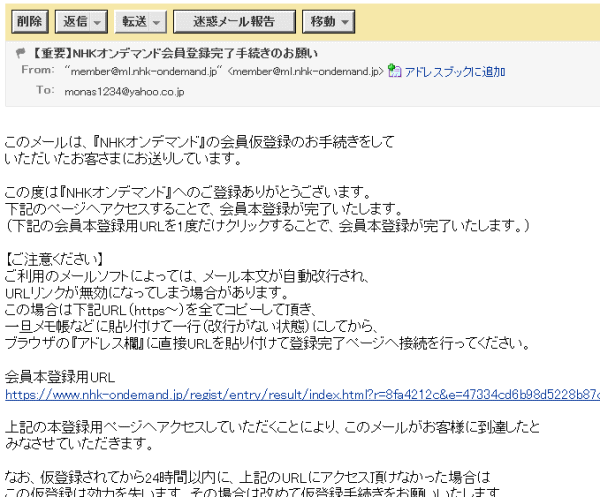Click the 削除 (Delete) button

31,20
